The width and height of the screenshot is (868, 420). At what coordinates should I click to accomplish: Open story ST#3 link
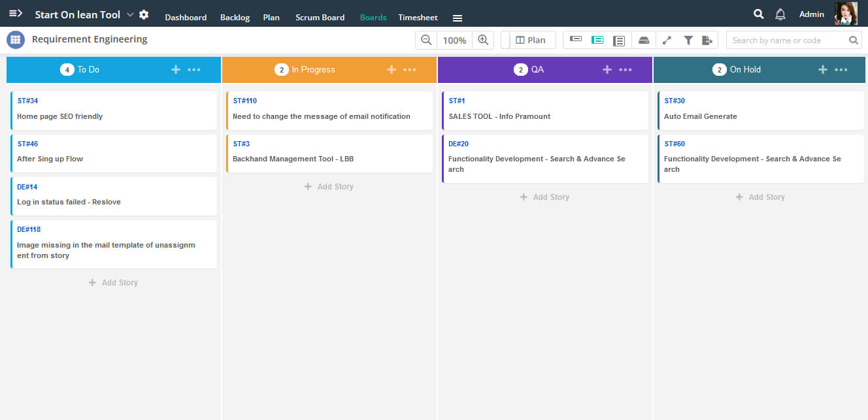click(241, 144)
